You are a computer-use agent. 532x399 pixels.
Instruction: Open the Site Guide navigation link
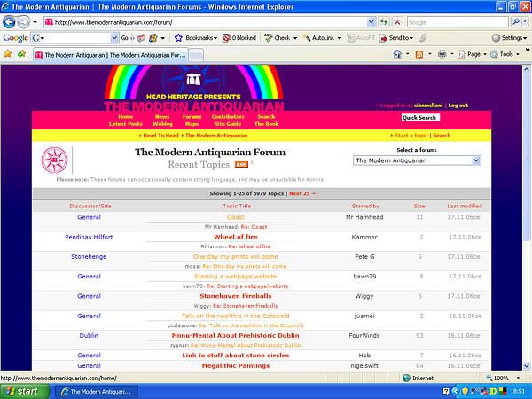click(228, 124)
